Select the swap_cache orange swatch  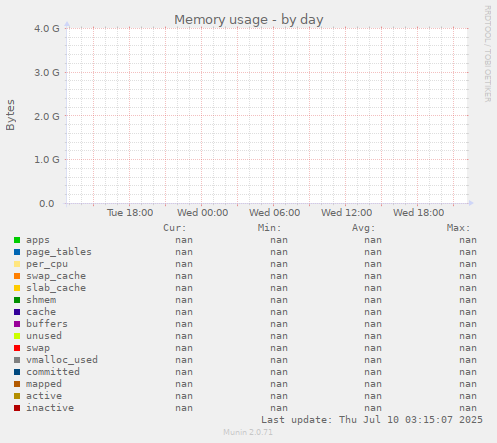click(17, 276)
